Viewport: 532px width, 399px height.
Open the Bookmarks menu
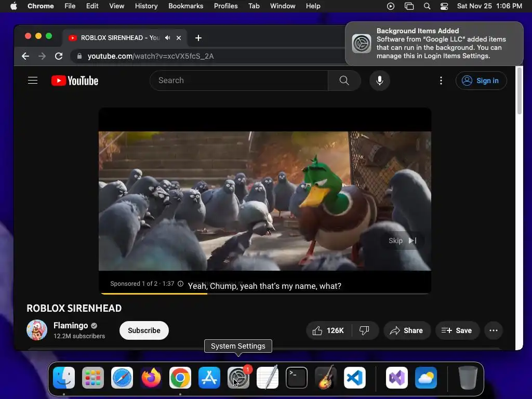(x=185, y=6)
